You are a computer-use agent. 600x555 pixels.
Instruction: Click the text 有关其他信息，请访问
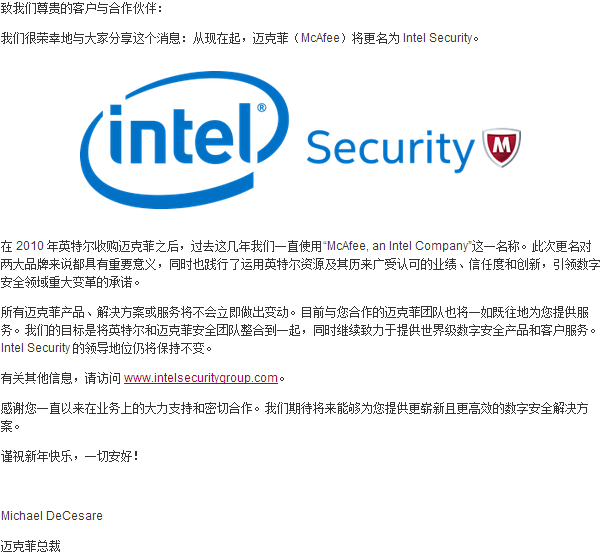[x=61, y=378]
